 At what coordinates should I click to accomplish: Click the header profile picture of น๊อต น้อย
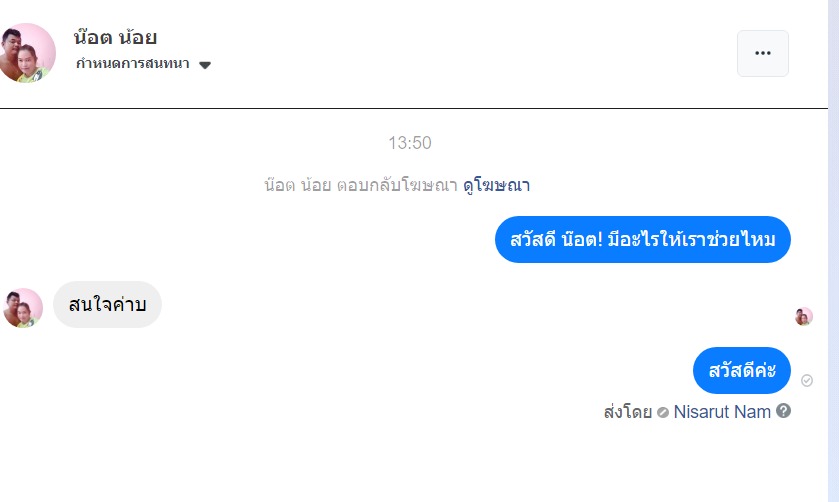[27, 53]
